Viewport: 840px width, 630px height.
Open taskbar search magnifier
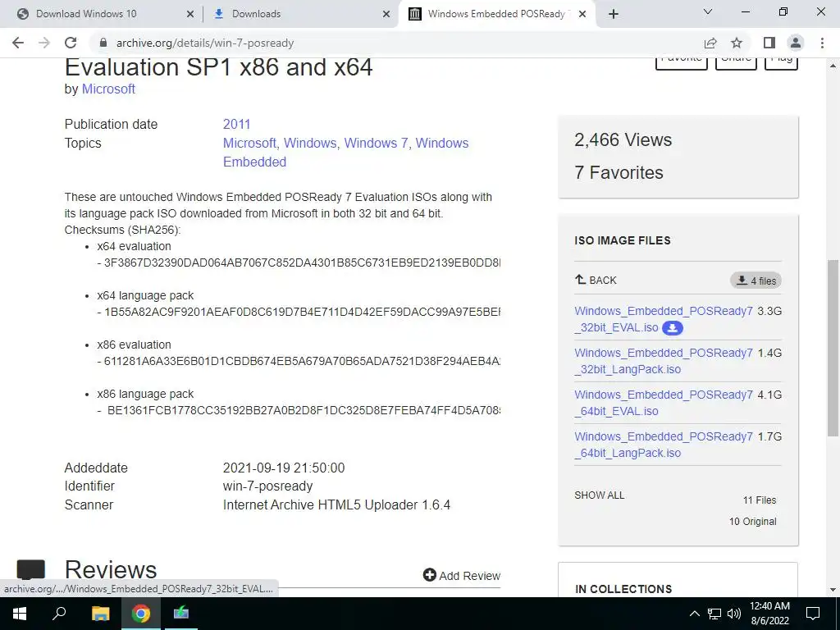click(59, 614)
